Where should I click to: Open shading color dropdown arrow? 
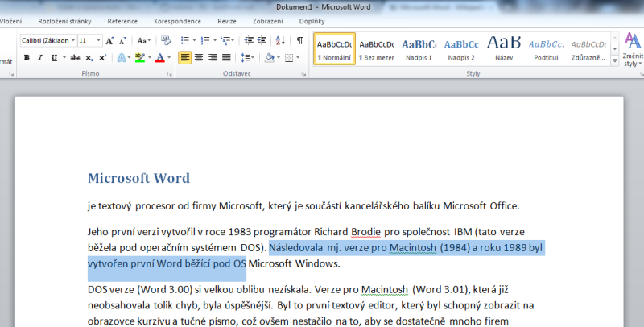[x=279, y=58]
